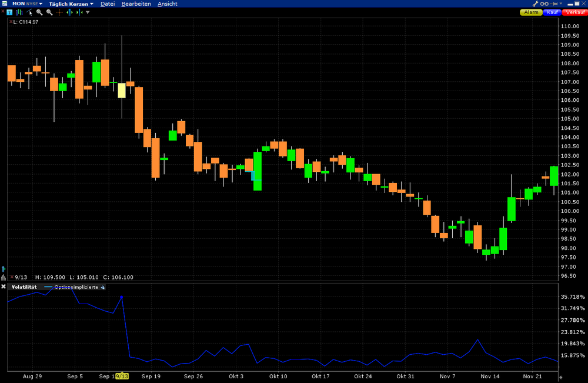This screenshot has height=383, width=588.
Task: Click the 23.812% volatility axis label
Action: pos(573,332)
